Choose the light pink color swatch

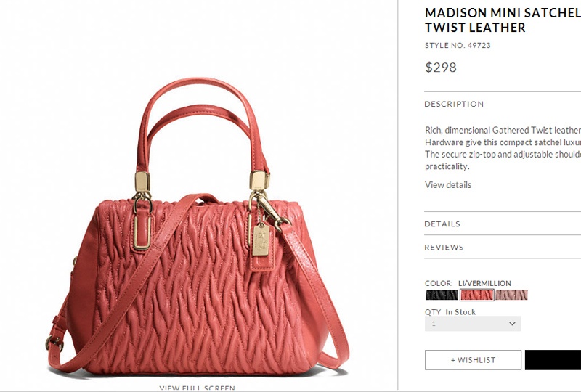click(511, 295)
